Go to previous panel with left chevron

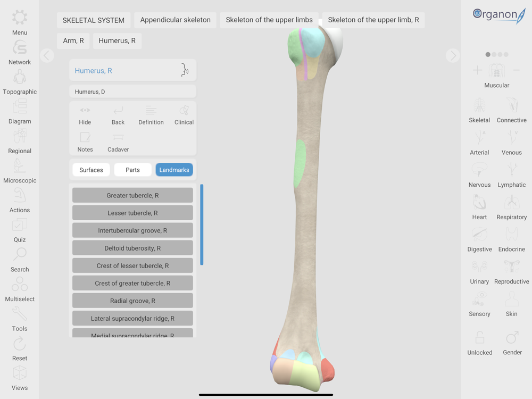[x=47, y=55]
